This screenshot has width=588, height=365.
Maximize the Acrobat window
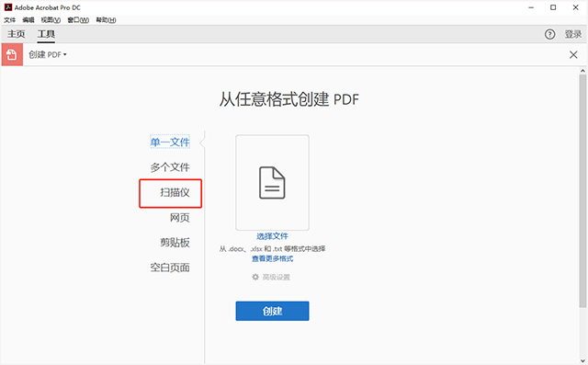pos(553,7)
